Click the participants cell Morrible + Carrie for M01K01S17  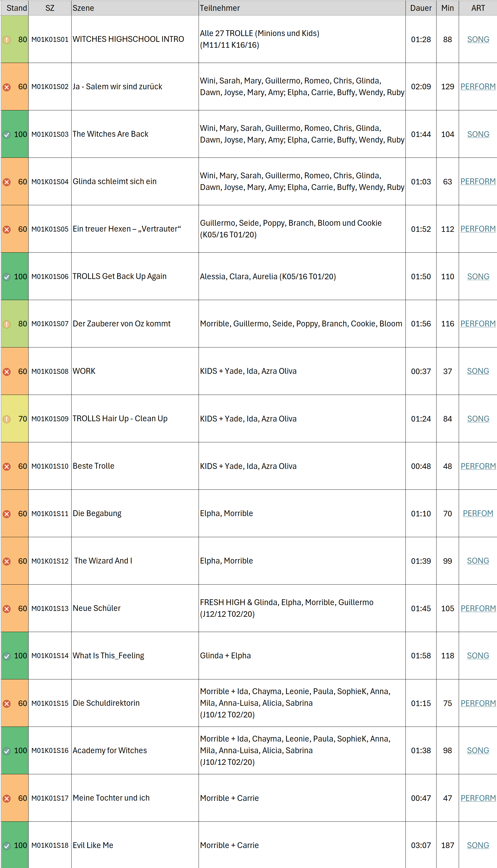pos(302,798)
